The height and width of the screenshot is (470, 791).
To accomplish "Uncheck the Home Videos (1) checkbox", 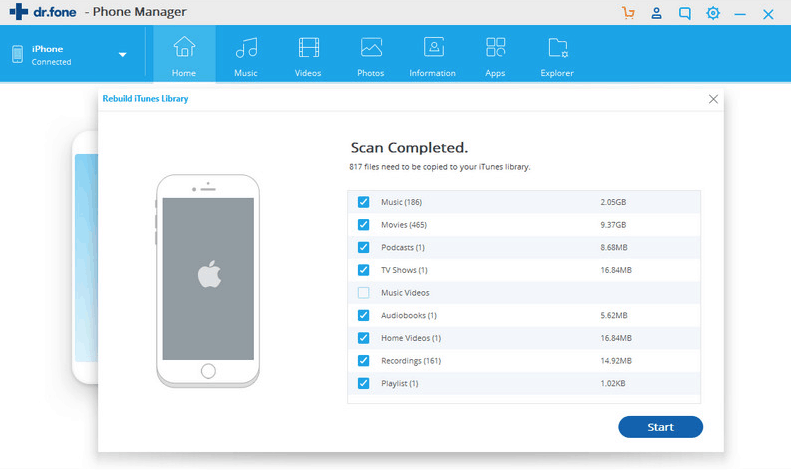I will 363,338.
